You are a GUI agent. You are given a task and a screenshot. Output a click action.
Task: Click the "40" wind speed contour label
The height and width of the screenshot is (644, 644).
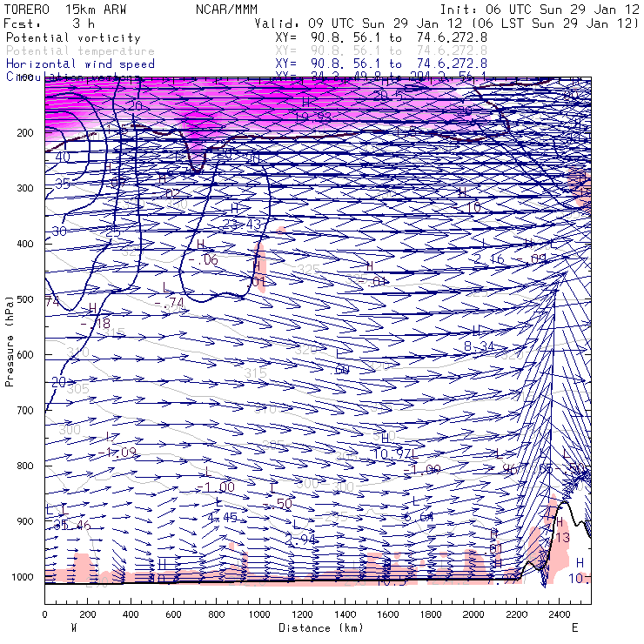coord(63,157)
